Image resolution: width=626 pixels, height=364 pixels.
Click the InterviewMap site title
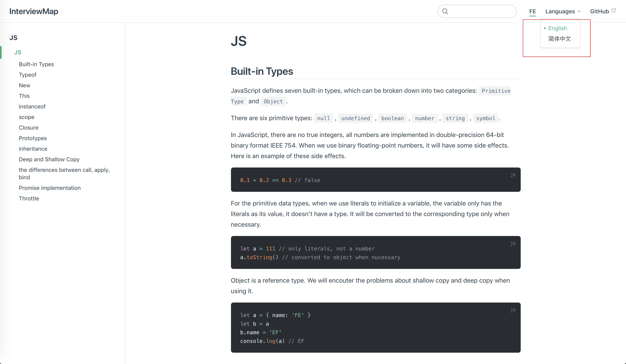[34, 11]
